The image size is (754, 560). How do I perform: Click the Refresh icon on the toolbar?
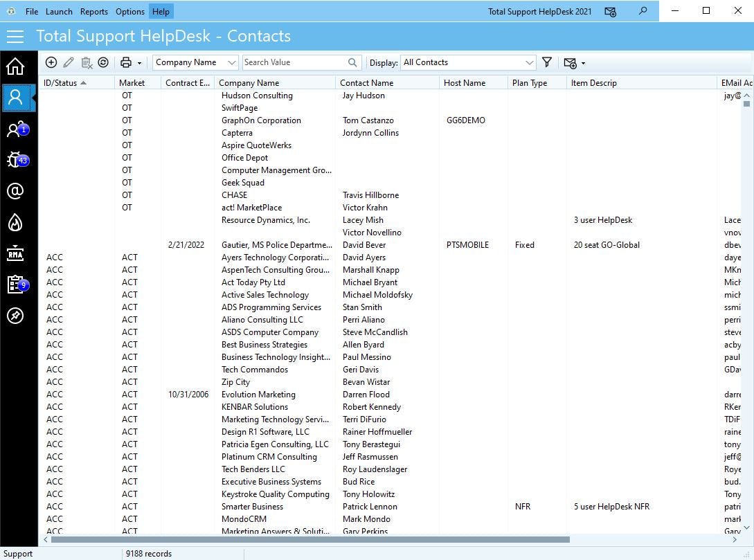103,62
